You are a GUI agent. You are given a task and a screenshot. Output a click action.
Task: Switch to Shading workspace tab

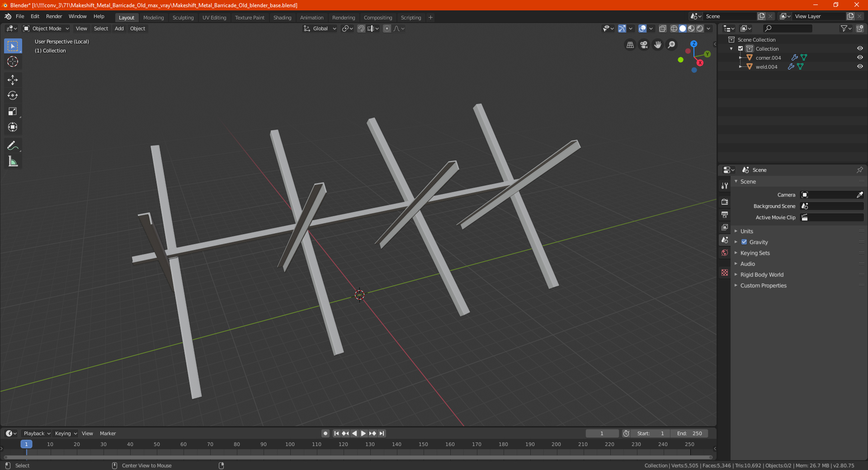click(x=282, y=18)
